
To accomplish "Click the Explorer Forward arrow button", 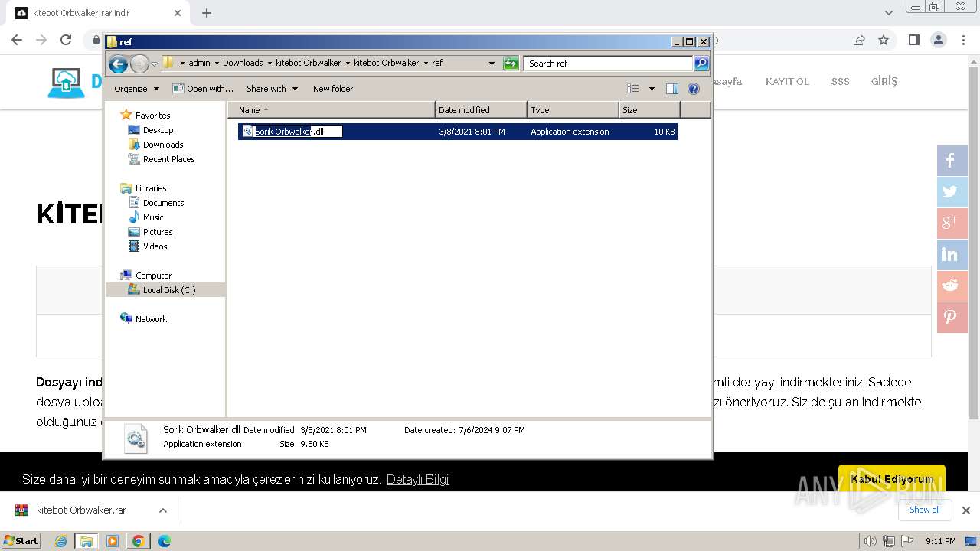I will coord(139,64).
